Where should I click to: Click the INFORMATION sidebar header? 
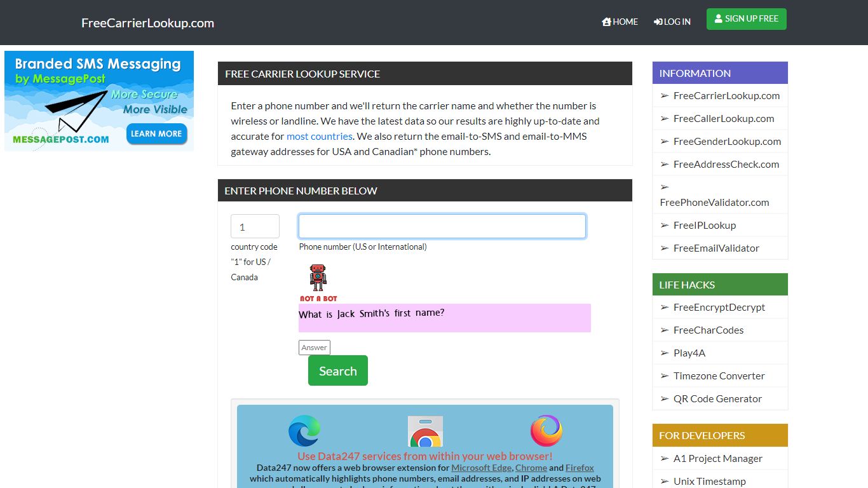click(720, 73)
